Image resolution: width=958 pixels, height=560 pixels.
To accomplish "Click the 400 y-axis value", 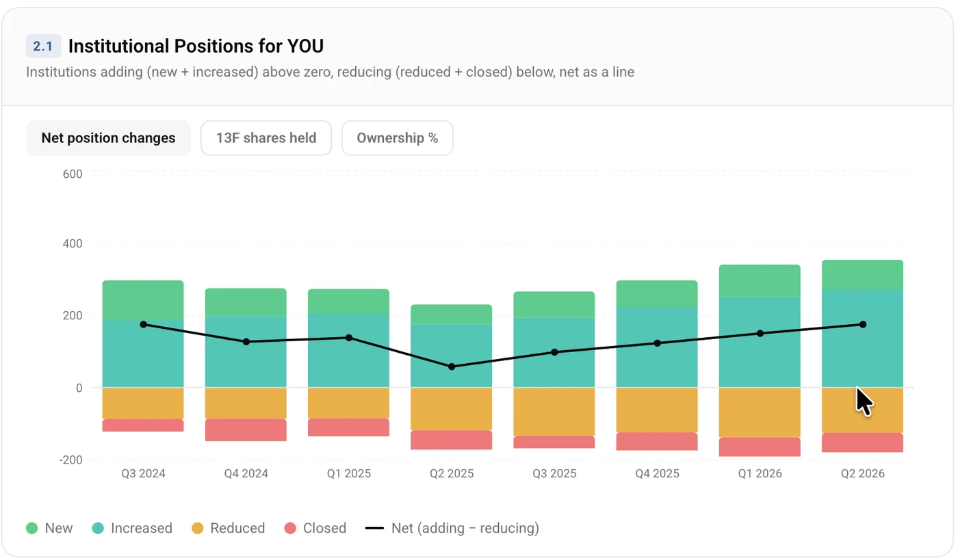I will coord(73,243).
